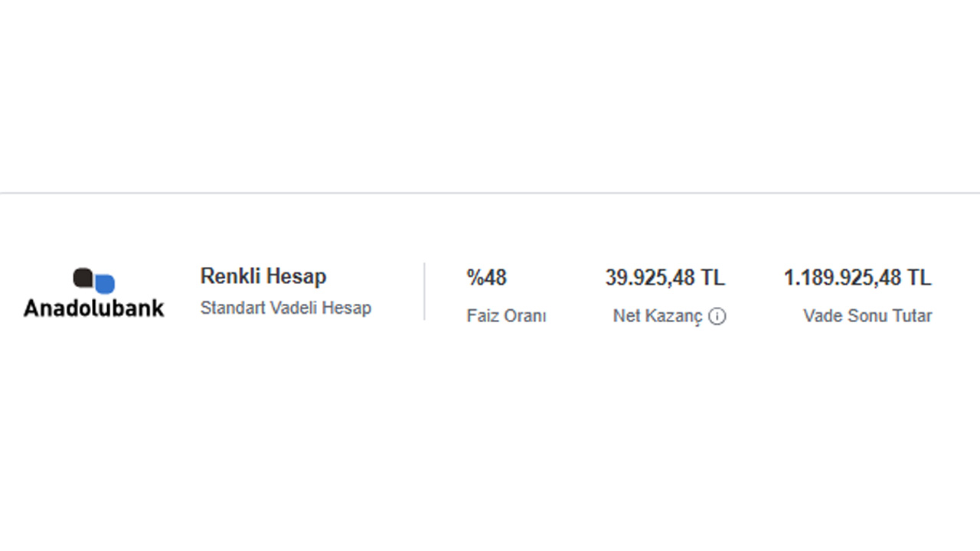The image size is (980, 551).
Task: Click the dark bubble in Anadolubank logo
Action: [x=83, y=277]
